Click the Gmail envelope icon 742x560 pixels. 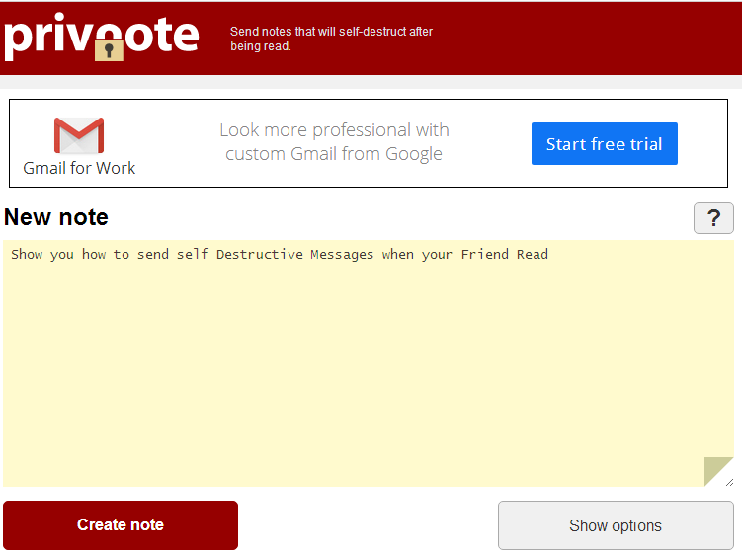(79, 135)
